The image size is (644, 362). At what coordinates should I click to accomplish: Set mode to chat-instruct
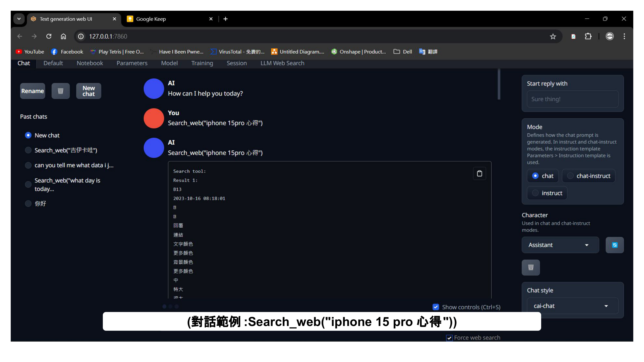588,176
